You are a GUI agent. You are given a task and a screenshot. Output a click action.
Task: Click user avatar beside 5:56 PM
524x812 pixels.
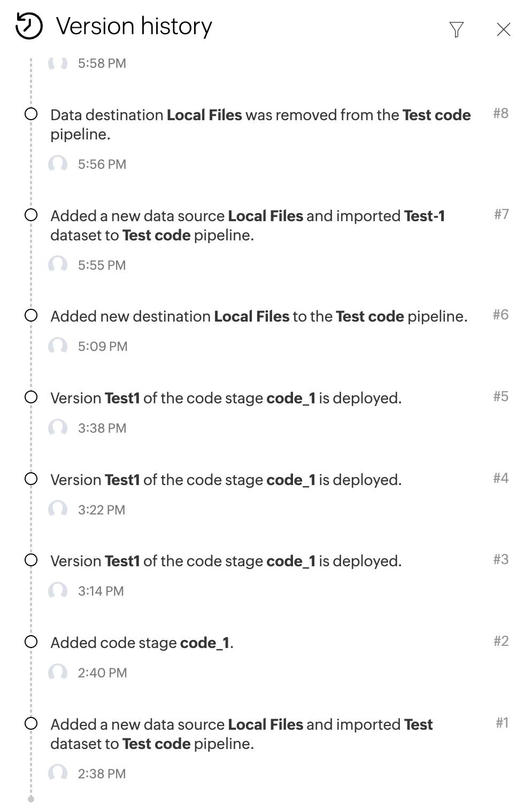(58, 164)
